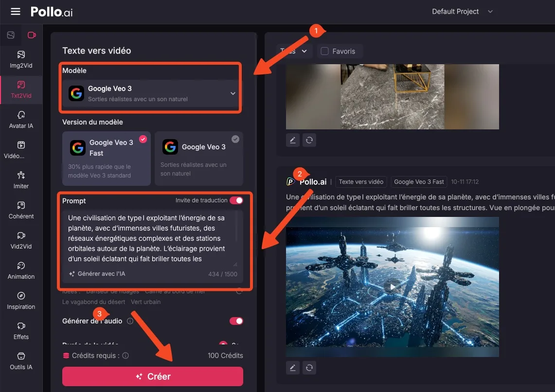Toggle the Générer de l'audio switch
The height and width of the screenshot is (392, 555).
pyautogui.click(x=236, y=321)
